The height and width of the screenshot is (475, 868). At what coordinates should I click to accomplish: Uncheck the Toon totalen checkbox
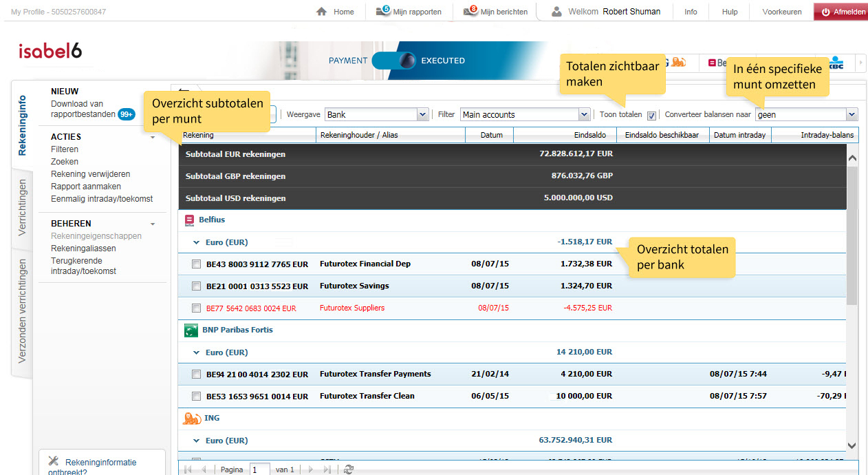point(651,116)
